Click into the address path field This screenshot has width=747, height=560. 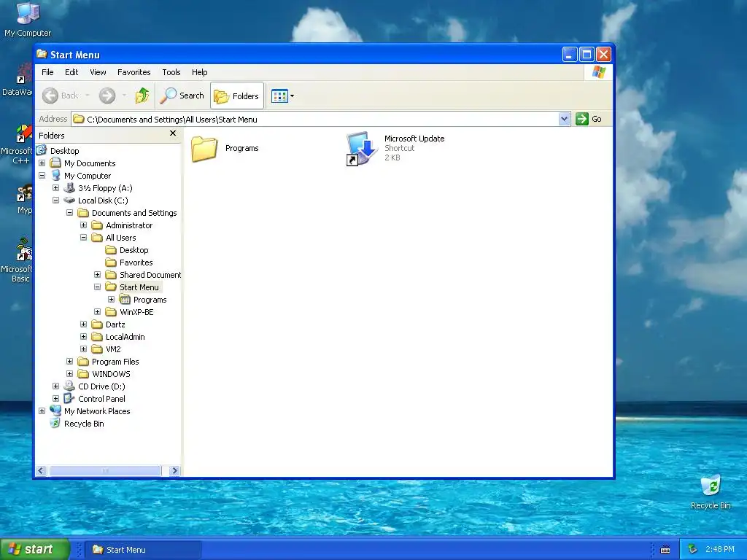pos(315,119)
